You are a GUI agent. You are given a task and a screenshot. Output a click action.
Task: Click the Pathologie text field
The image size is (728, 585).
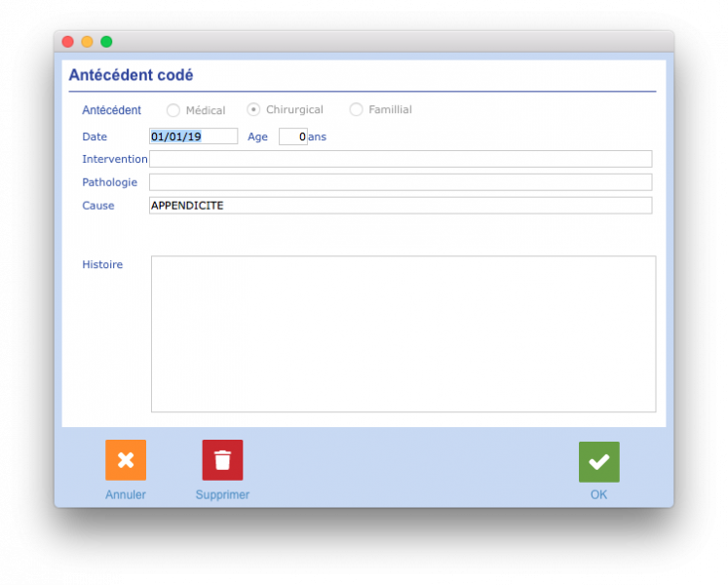pyautogui.click(x=401, y=182)
